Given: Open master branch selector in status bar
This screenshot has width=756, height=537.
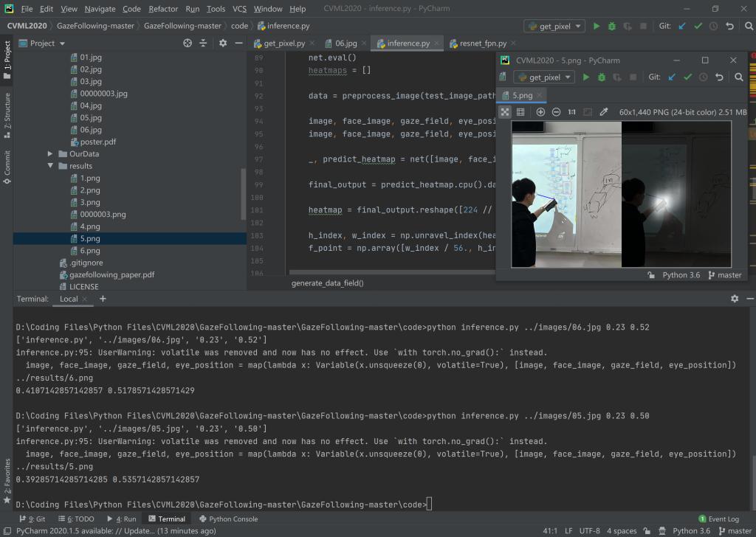Looking at the screenshot, I should (735, 531).
